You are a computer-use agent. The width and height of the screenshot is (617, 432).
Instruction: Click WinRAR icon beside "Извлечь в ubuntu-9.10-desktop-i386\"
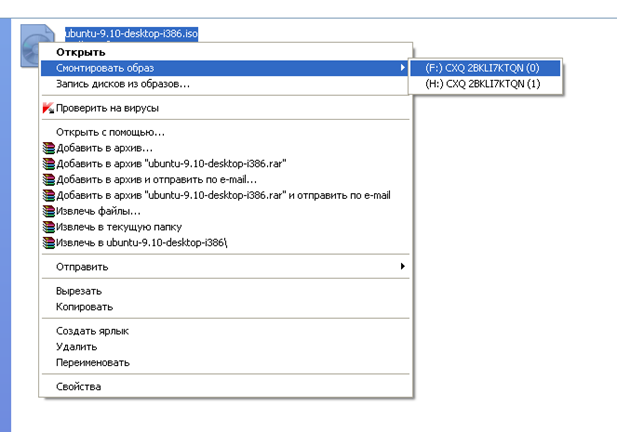tap(48, 242)
